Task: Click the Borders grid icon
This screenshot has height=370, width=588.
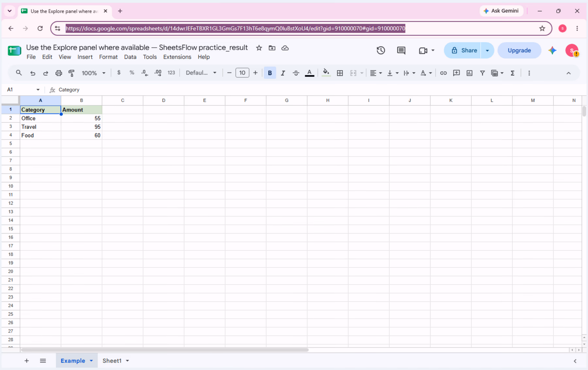Action: 340,73
